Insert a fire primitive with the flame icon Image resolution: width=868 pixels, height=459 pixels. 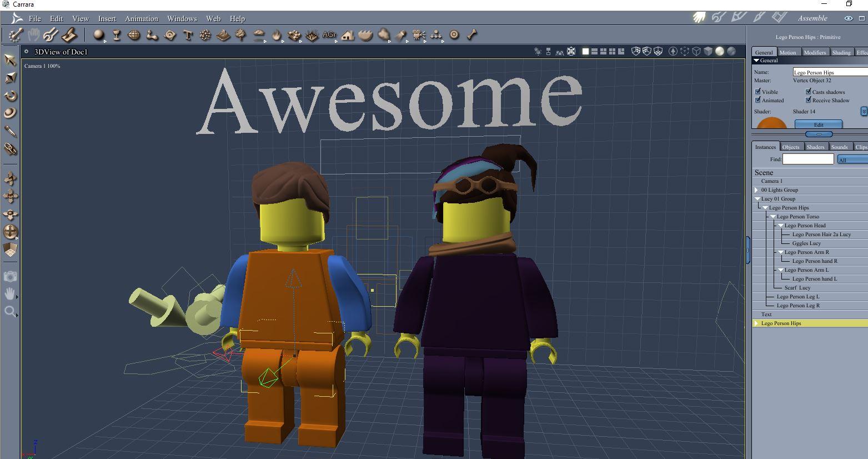[277, 35]
